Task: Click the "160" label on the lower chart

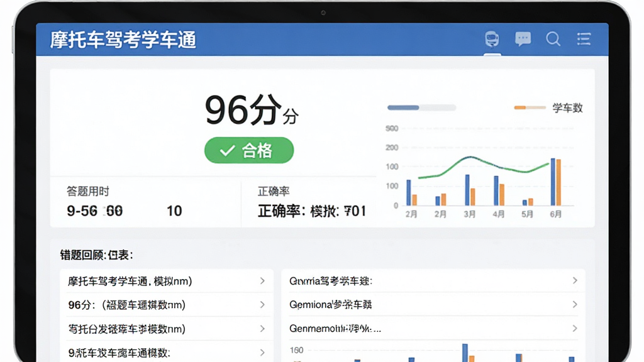Action: coord(297,350)
